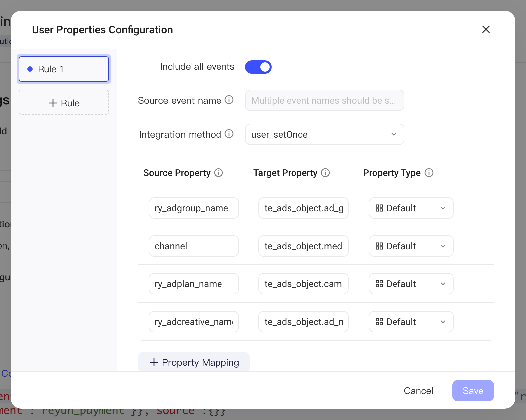Open the Integration method dropdown showing user_setOnce
Viewport: 526px width, 420px height.
(x=324, y=134)
